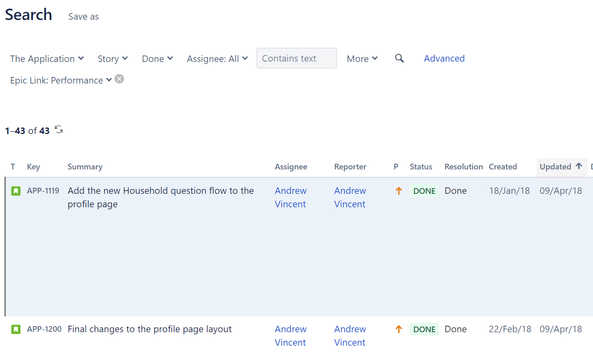This screenshot has height=360, width=593.
Task: Remove the Epic Link Performance filter
Action: [119, 79]
